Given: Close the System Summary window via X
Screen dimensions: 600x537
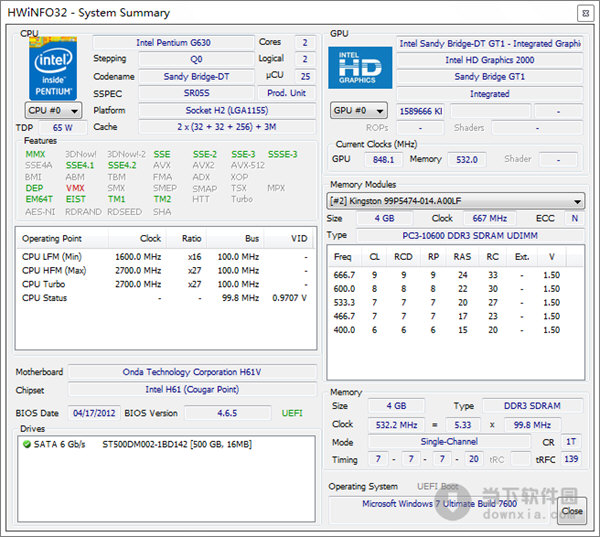Looking at the screenshot, I should 585,13.
